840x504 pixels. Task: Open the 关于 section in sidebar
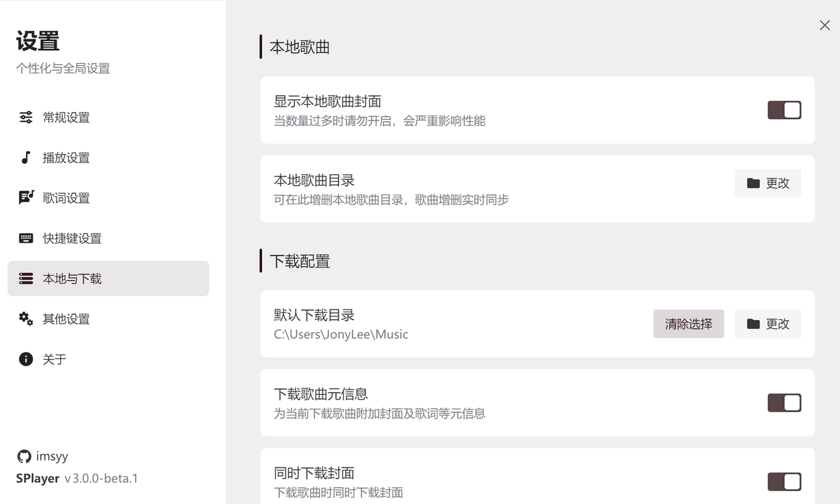point(55,359)
